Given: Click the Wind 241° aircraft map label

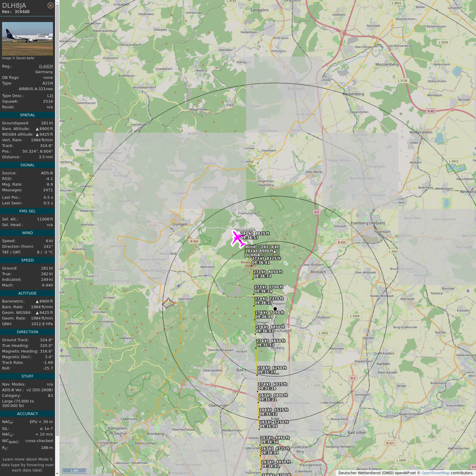Looking at the screenshot, I should pyautogui.click(x=262, y=247).
